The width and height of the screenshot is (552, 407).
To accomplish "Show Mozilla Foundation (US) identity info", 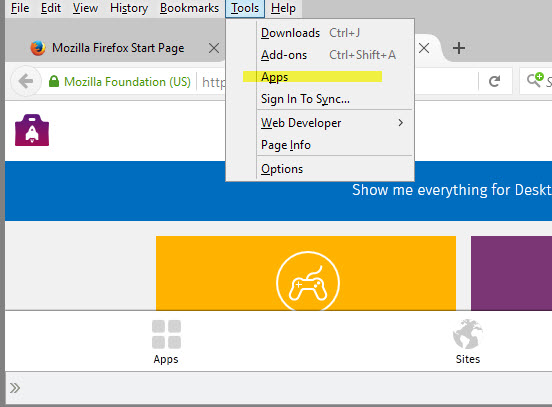I will click(x=127, y=82).
